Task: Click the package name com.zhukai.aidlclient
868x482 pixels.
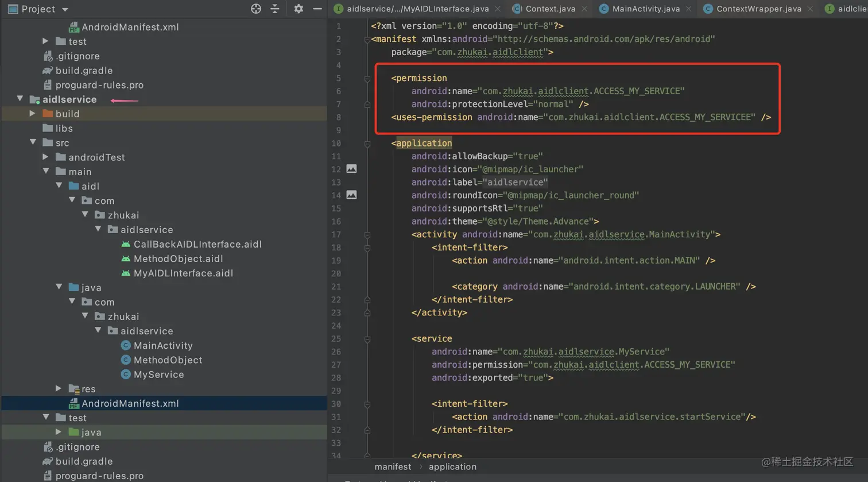Action: coord(493,52)
